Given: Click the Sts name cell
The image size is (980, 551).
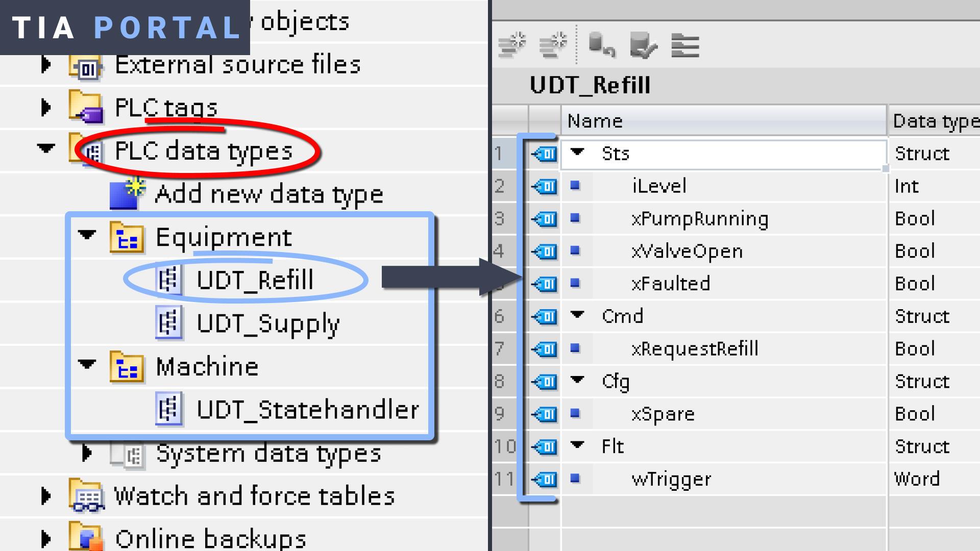Looking at the screenshot, I should tap(724, 154).
